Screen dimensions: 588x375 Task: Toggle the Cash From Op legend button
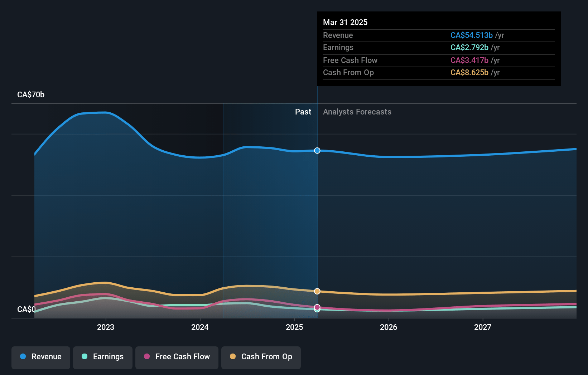261,357
